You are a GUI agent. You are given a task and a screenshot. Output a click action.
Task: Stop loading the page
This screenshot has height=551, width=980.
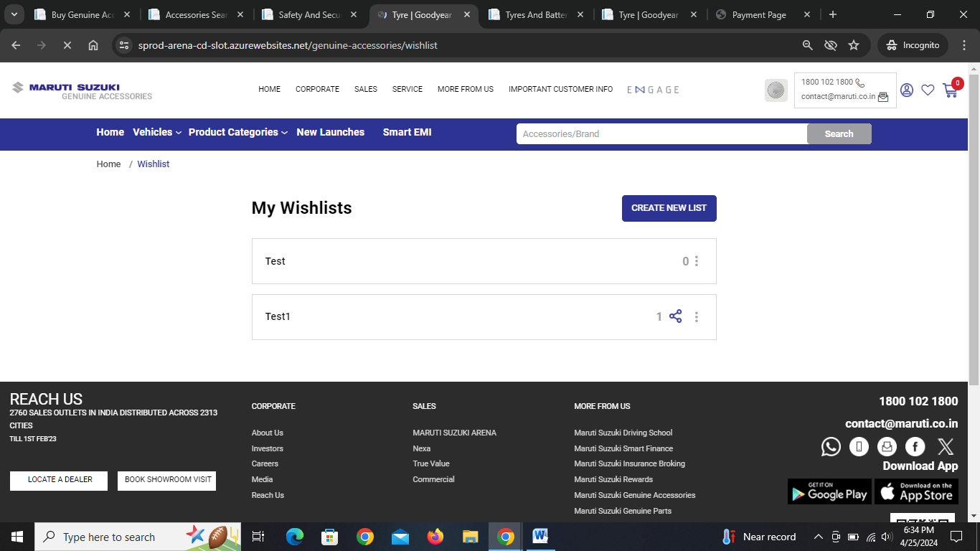tap(67, 45)
